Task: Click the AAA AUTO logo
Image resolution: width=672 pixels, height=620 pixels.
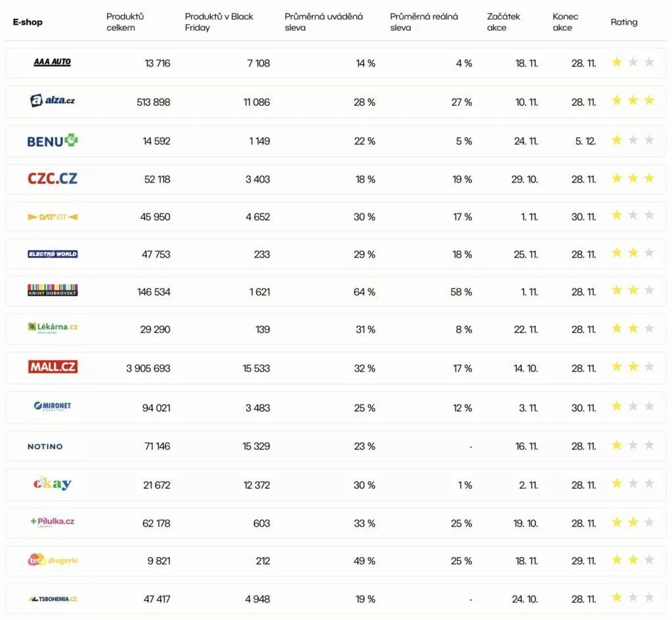Action: [52, 62]
